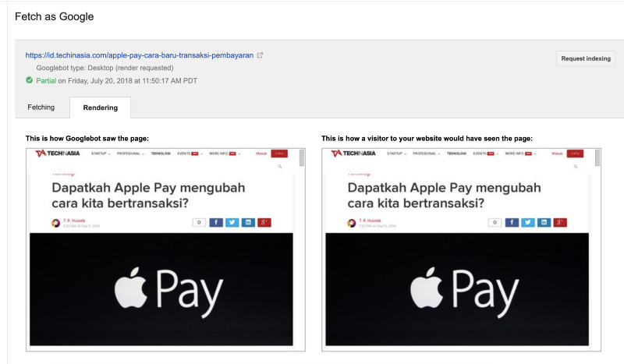Viewport: 624px width, 364px height.
Task: Click T. R. Husada author name, Googlebot preview
Action: [x=74, y=221]
